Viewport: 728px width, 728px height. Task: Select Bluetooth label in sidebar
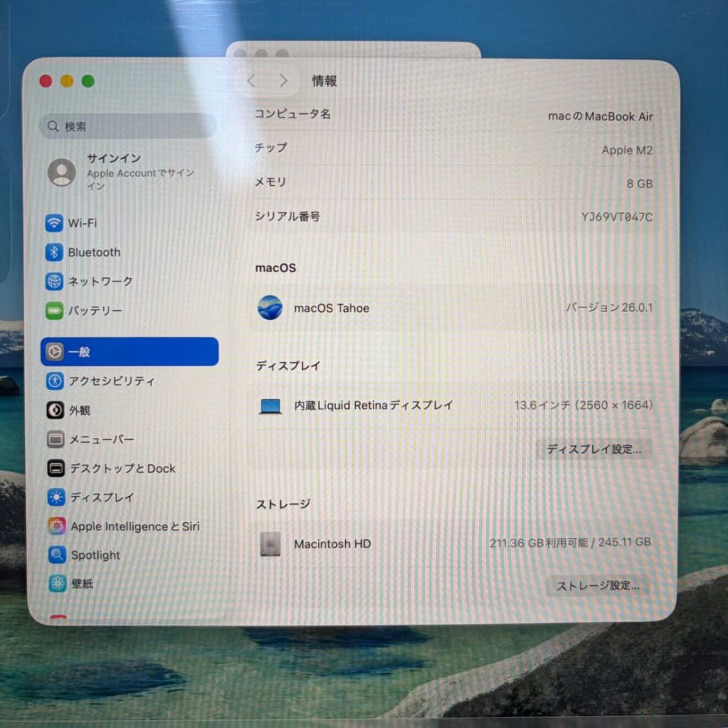point(94,252)
